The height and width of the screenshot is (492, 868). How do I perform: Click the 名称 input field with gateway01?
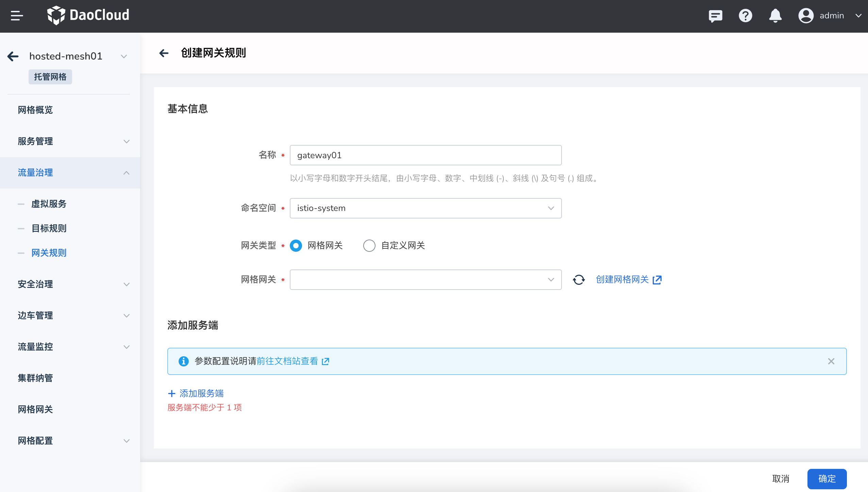pos(425,155)
